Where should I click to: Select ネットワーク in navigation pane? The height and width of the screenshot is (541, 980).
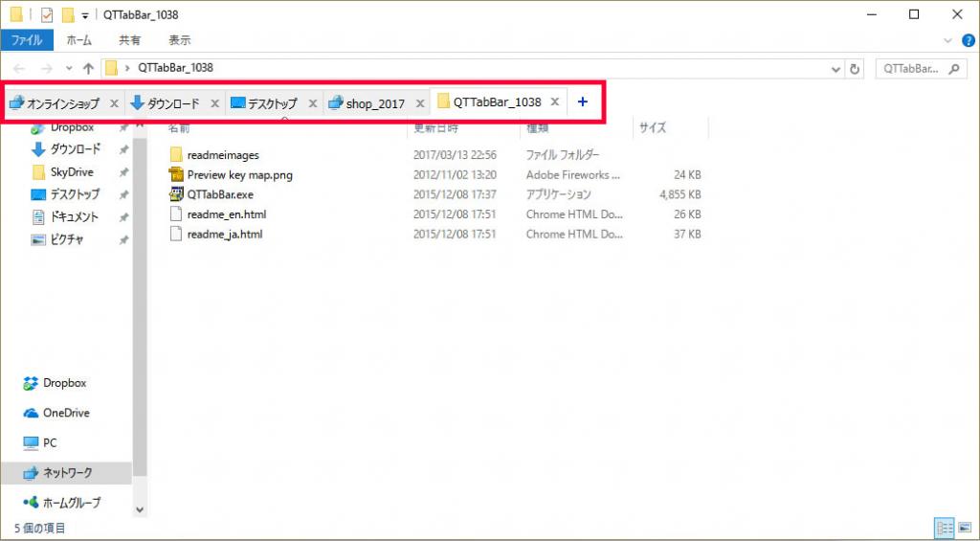point(66,472)
